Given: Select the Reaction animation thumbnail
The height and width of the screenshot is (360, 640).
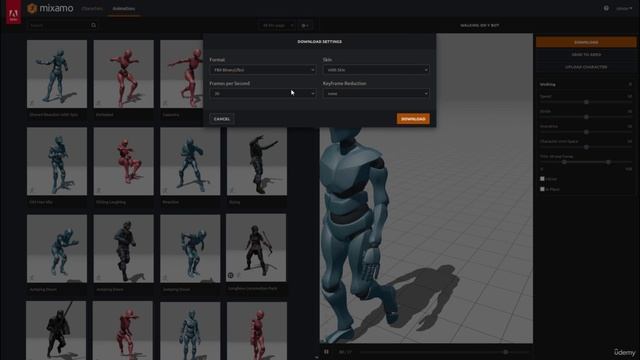Looking at the screenshot, I should pyautogui.click(x=190, y=161).
